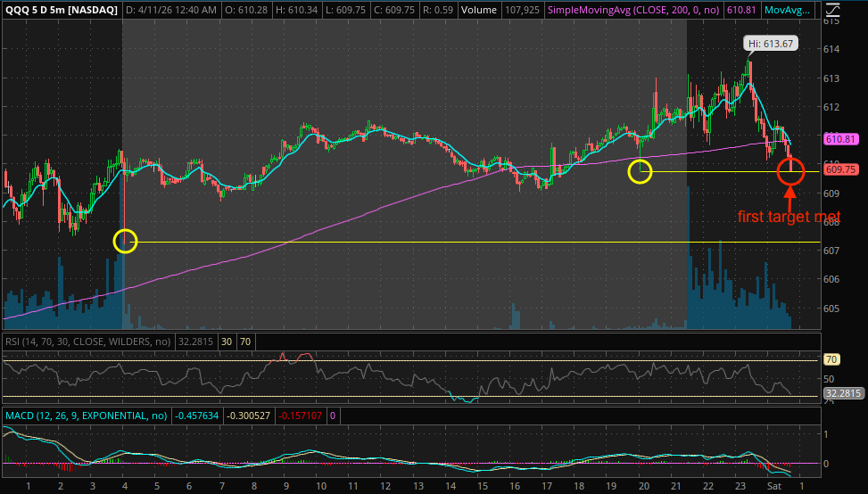868x494 pixels.
Task: Click hour 4 on the time axis
Action: tap(125, 486)
